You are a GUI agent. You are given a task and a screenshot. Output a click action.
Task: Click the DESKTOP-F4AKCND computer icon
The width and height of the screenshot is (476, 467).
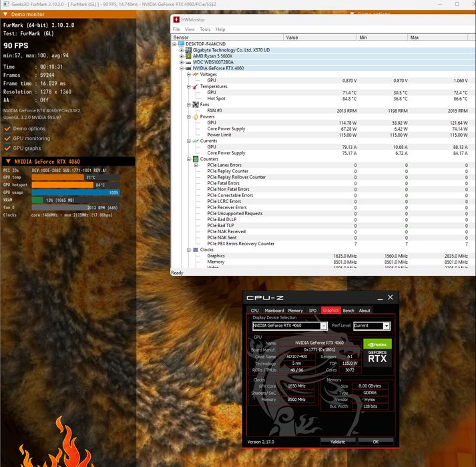point(181,43)
